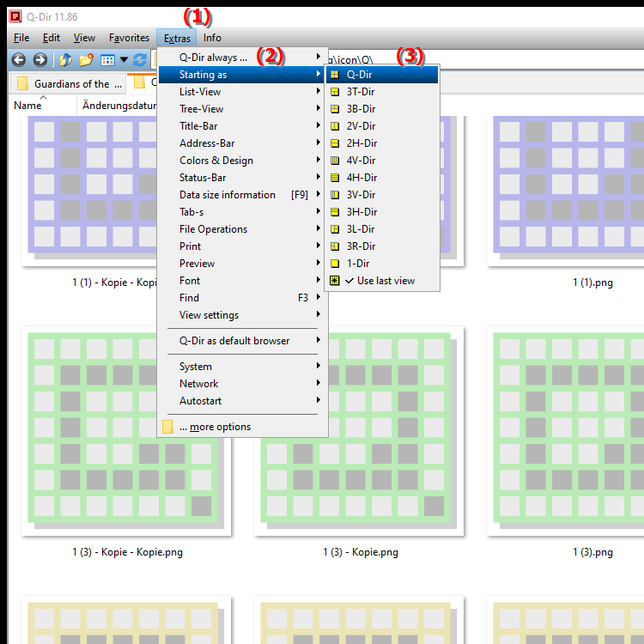The height and width of the screenshot is (644, 644).
Task: Expand the Colors & Design submenu
Action: (242, 161)
